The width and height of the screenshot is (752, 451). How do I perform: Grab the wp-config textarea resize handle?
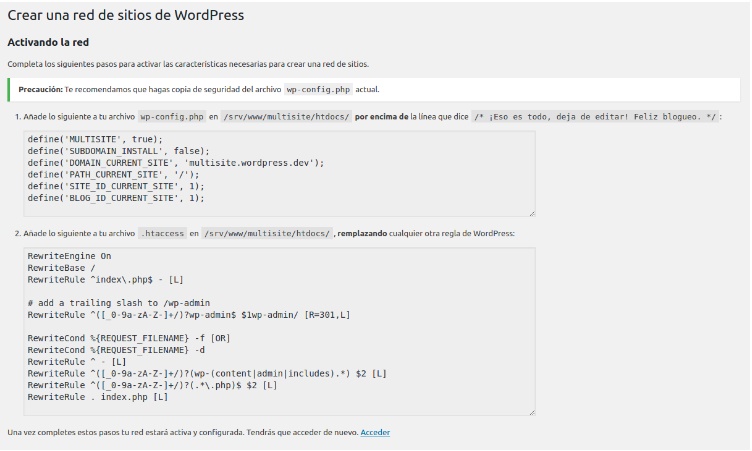click(x=532, y=214)
